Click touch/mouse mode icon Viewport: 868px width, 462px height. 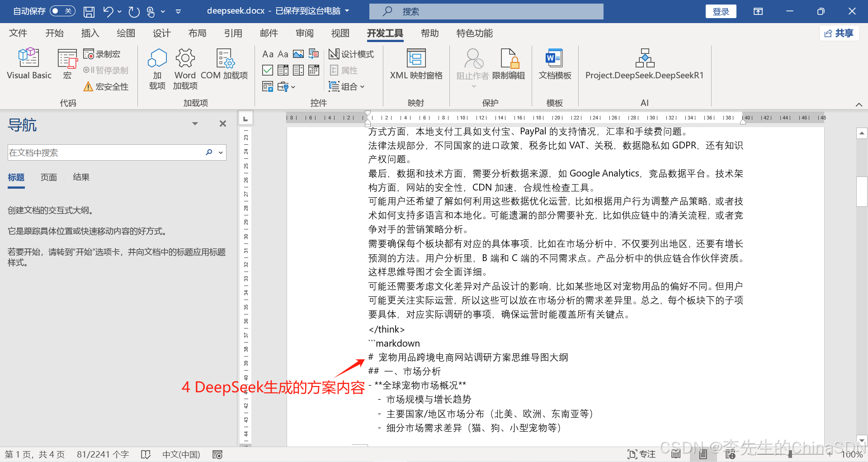pyautogui.click(x=151, y=12)
